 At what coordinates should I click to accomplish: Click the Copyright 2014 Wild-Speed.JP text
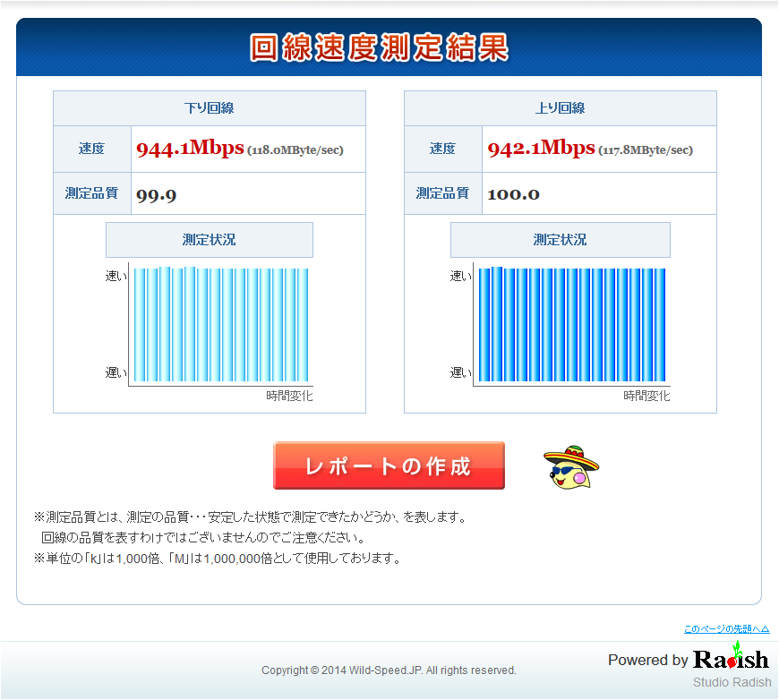tap(389, 670)
